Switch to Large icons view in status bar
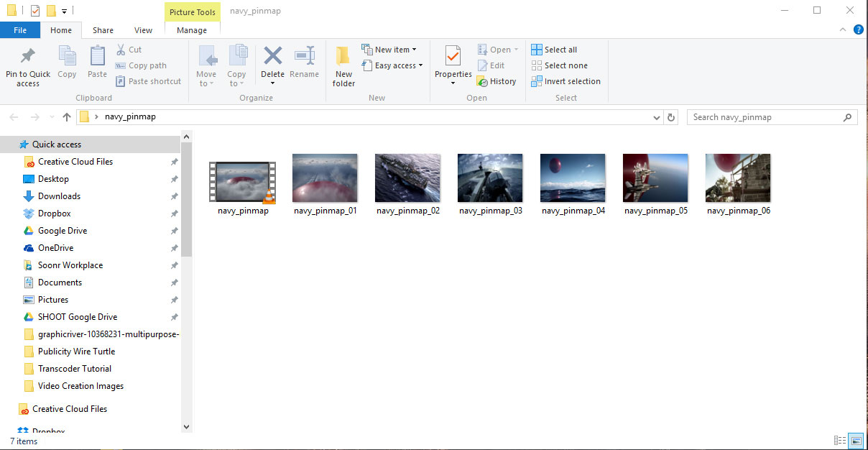The height and width of the screenshot is (450, 868). 855,440
